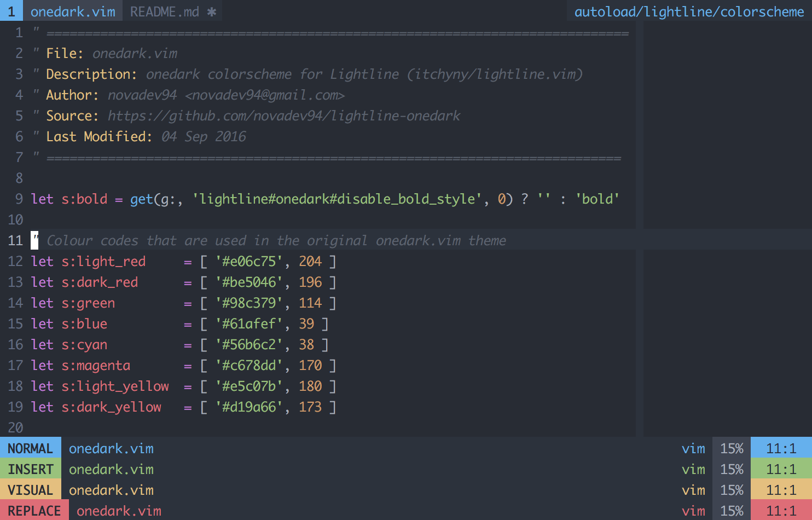Click the number 204 on line 12
This screenshot has width=812, height=520.
coord(310,261)
